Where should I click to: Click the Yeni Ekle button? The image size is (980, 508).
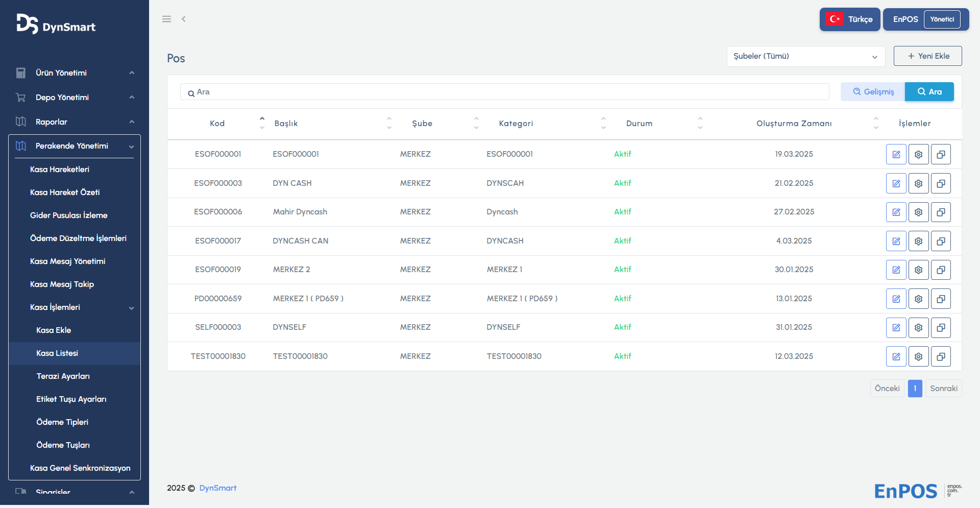coord(927,56)
